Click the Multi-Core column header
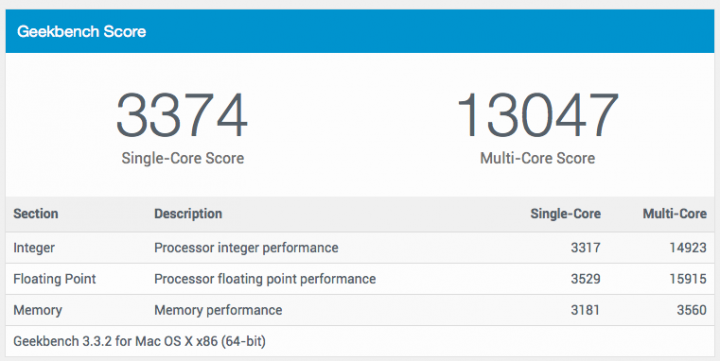 click(x=675, y=214)
